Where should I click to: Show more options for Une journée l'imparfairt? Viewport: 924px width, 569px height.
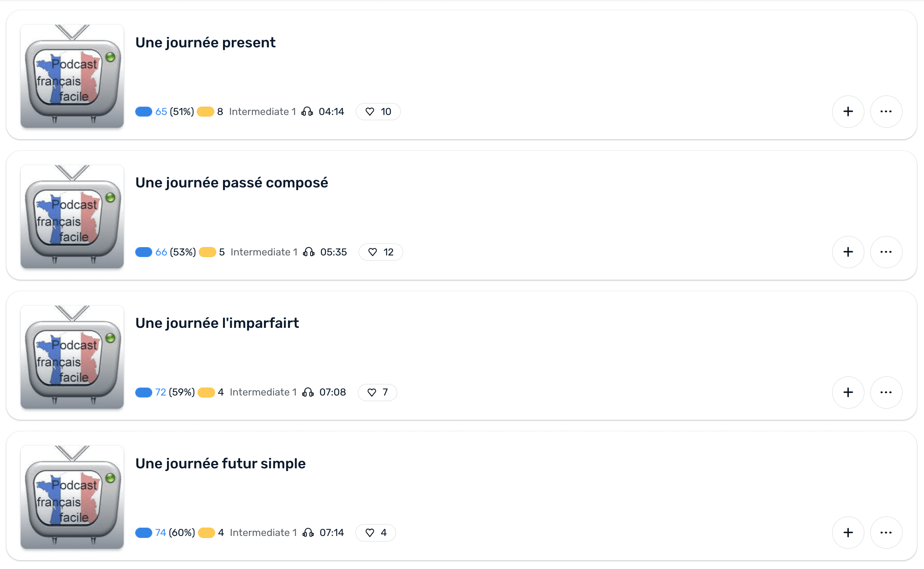(886, 392)
